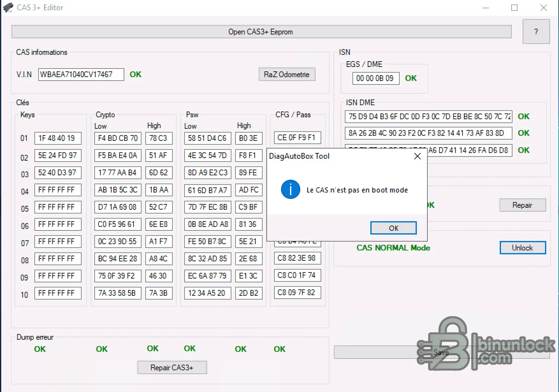Click CFG / Pass field CE 0F F9 F1
Image resolution: width=559 pixels, height=392 pixels.
297,138
